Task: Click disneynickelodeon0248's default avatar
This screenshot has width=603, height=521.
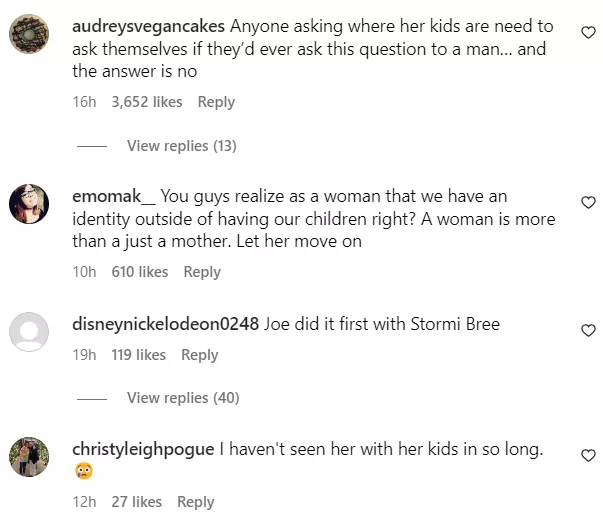Action: (30, 333)
